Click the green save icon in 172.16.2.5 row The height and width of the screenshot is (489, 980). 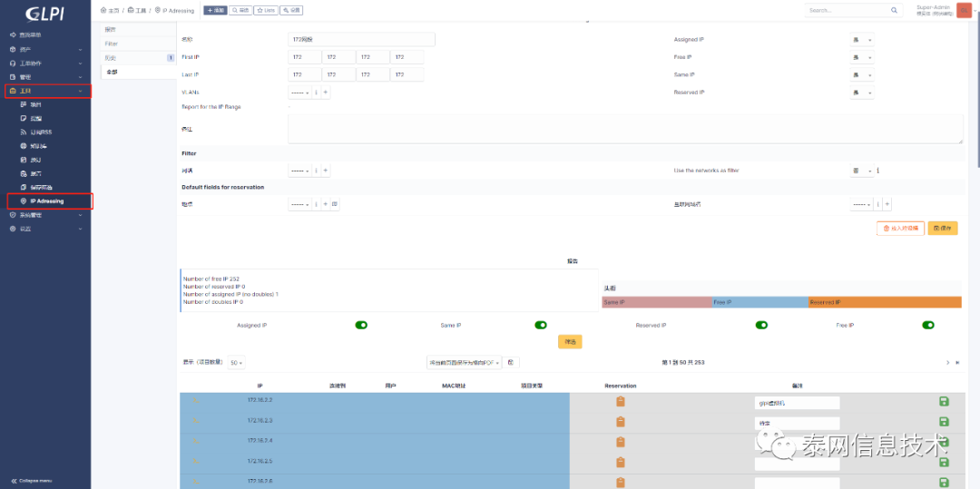[944, 462]
